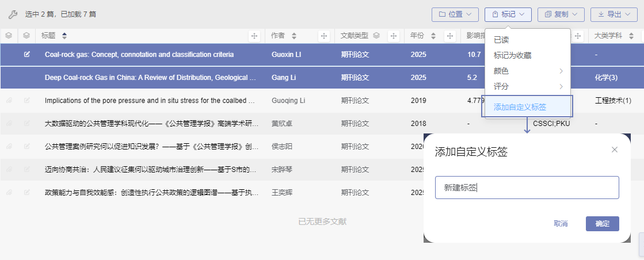644x260 pixels.
Task: Expand the 颜色 submenu
Action: pos(528,71)
